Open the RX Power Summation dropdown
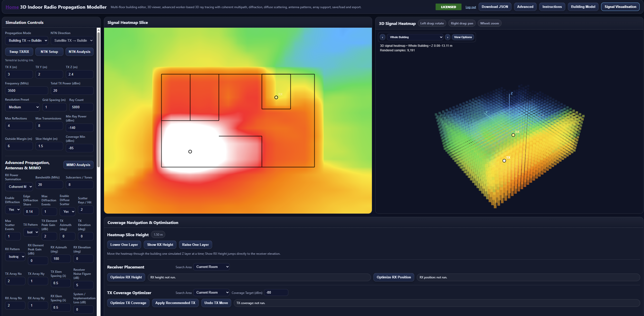The height and width of the screenshot is (316, 644). pyautogui.click(x=19, y=187)
